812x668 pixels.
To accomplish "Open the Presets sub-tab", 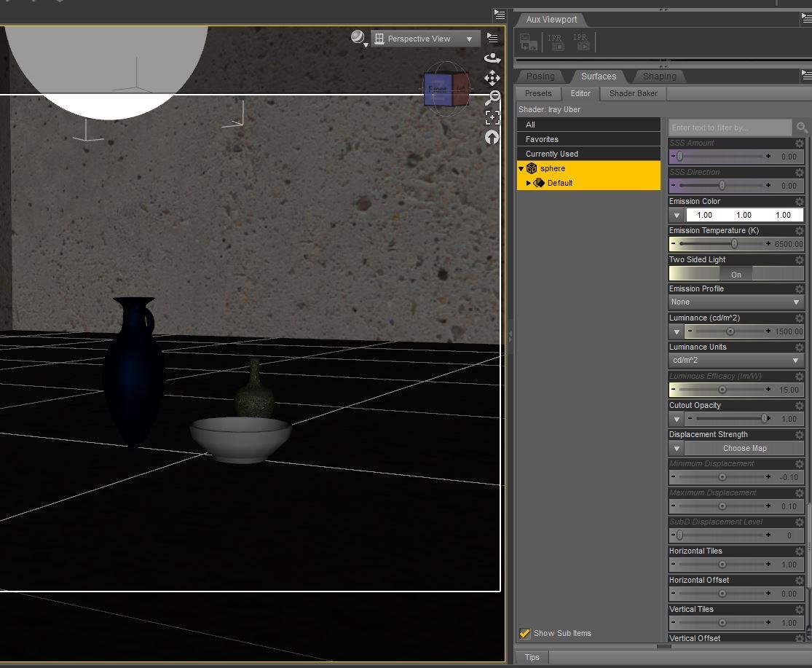I will [538, 94].
